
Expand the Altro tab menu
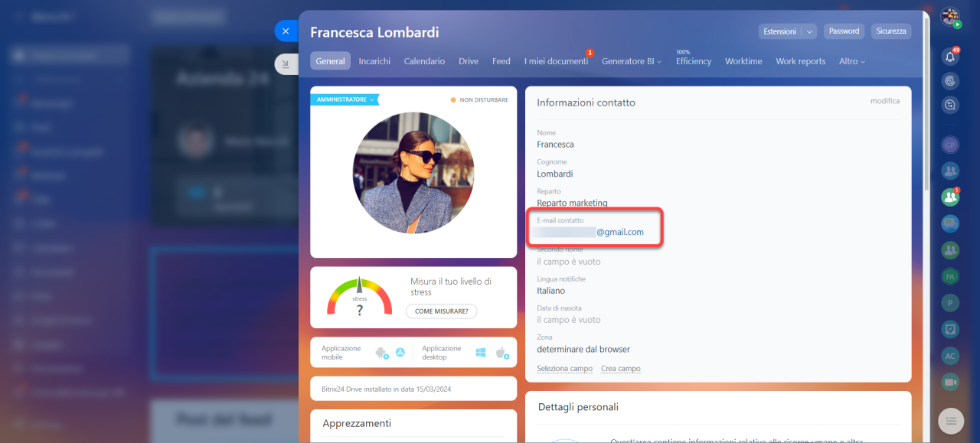pyautogui.click(x=852, y=61)
